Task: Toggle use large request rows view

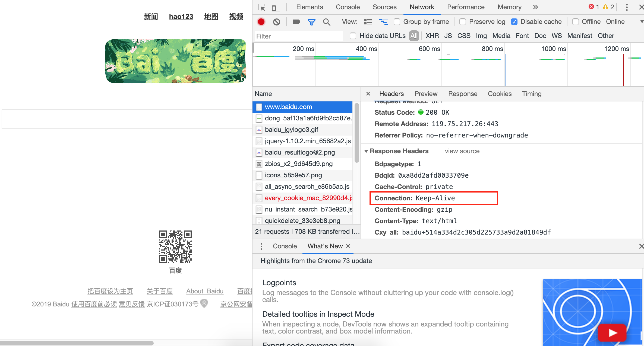Action: point(383,22)
